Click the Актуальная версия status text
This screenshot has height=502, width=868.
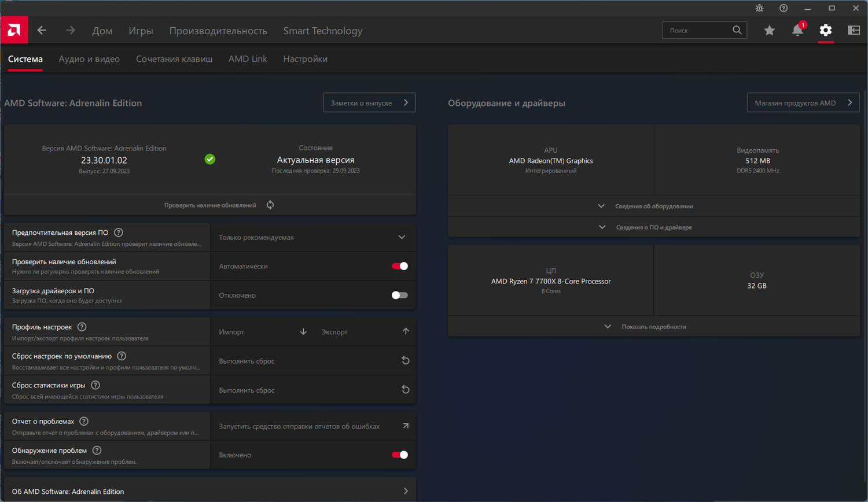pyautogui.click(x=315, y=160)
